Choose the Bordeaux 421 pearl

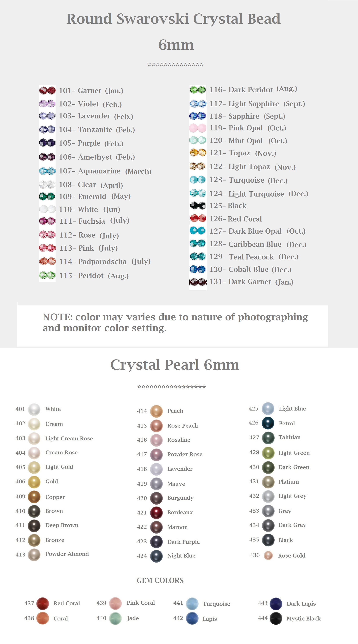156,512
